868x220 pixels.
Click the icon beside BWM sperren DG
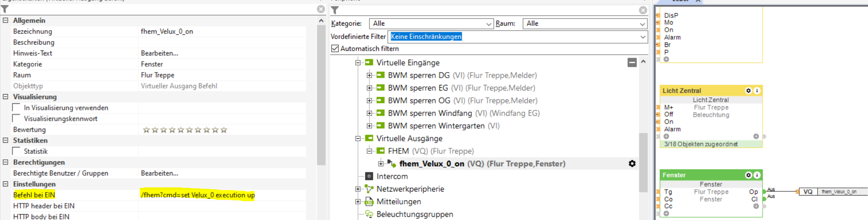click(380, 75)
